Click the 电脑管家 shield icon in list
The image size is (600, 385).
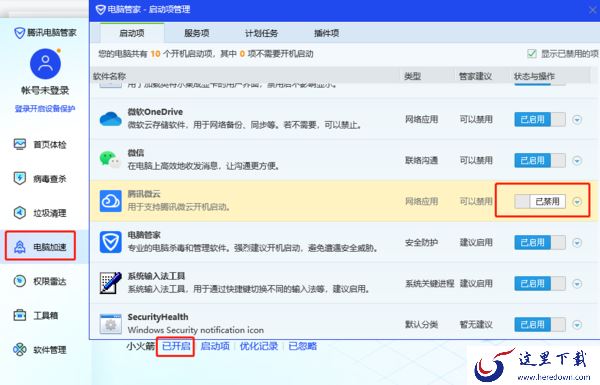(x=111, y=242)
